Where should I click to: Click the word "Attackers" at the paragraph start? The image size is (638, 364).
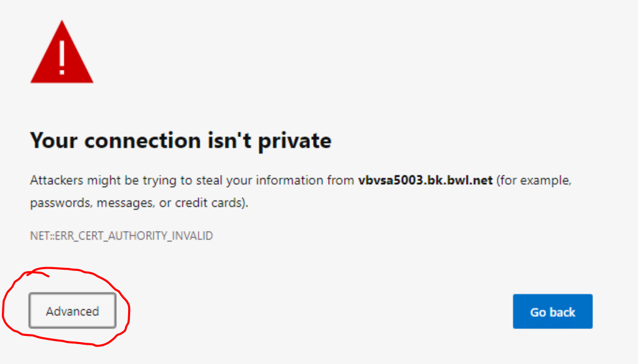(x=57, y=180)
